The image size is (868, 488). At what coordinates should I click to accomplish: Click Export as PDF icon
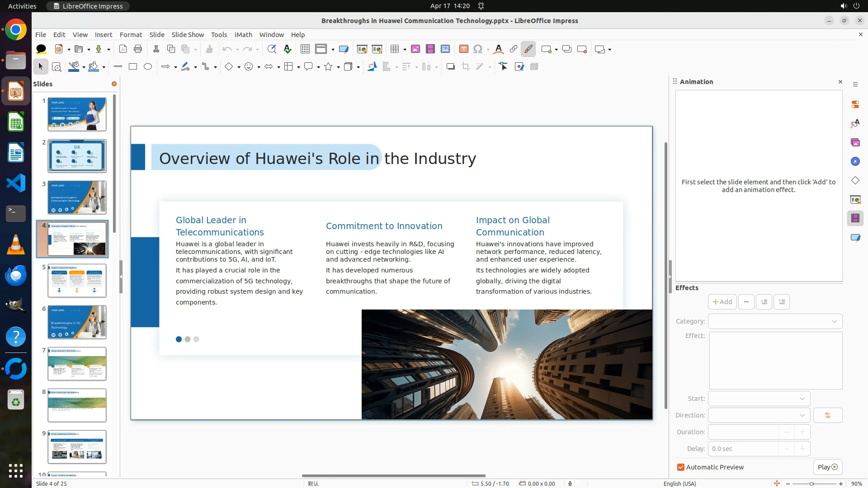click(123, 49)
